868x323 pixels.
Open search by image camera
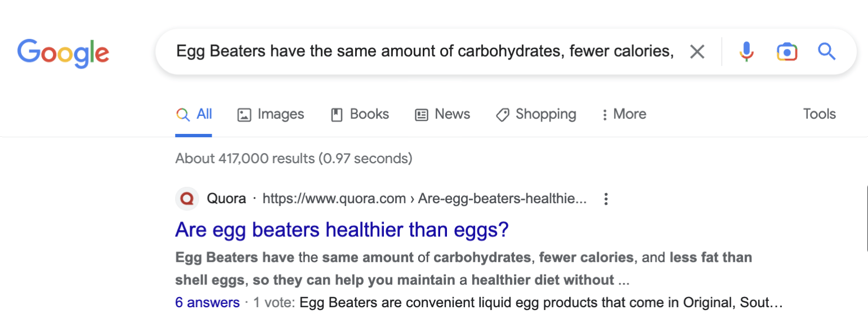coord(786,52)
